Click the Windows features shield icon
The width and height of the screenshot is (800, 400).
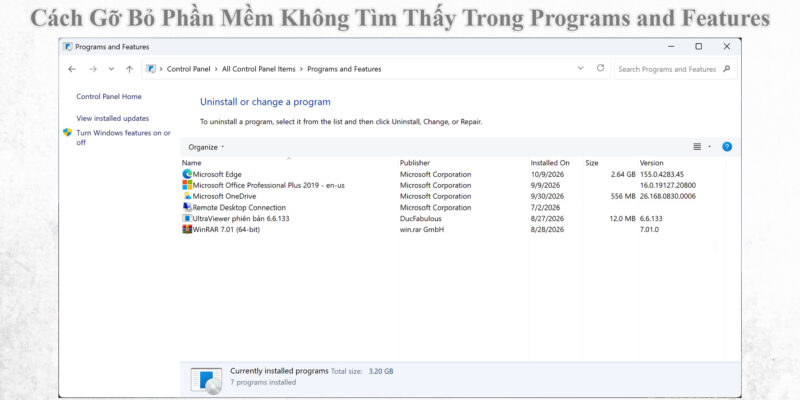[67, 133]
